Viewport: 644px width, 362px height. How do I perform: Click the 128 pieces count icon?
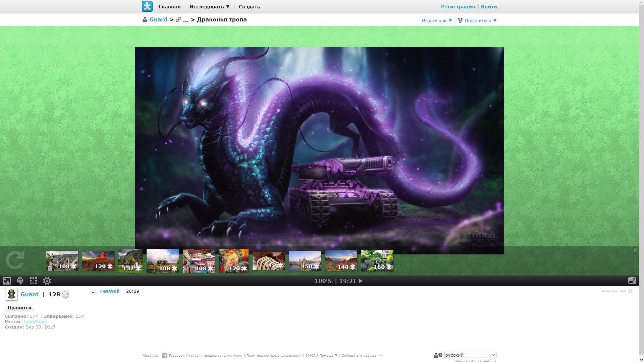(x=65, y=295)
